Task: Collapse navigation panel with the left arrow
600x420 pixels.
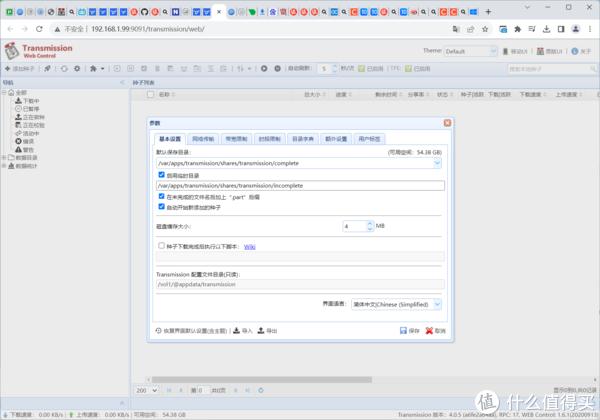Action: click(122, 82)
